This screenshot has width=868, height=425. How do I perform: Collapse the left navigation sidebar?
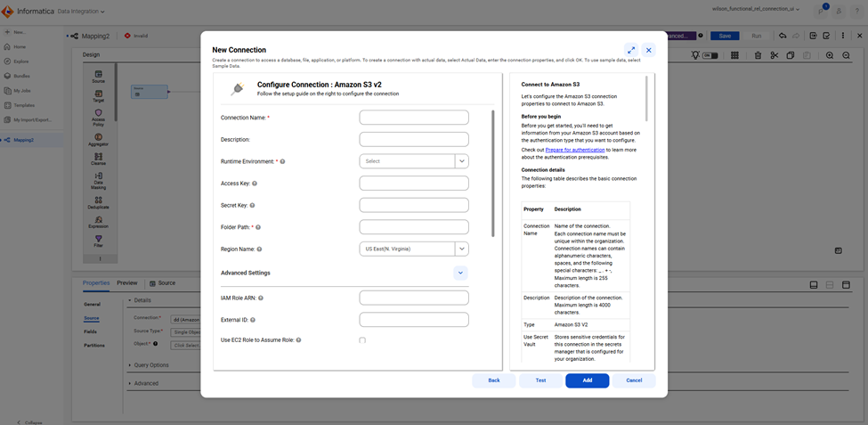pos(30,422)
